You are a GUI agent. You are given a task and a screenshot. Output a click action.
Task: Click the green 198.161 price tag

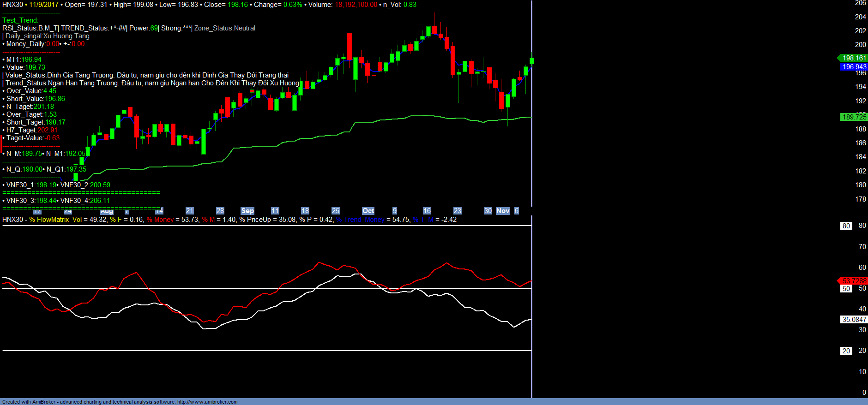pyautogui.click(x=854, y=58)
